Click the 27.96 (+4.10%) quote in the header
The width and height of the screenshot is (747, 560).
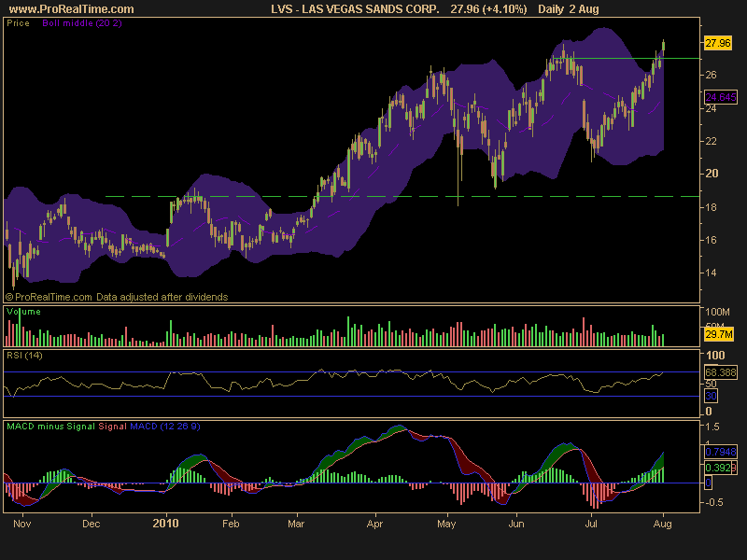click(x=488, y=9)
